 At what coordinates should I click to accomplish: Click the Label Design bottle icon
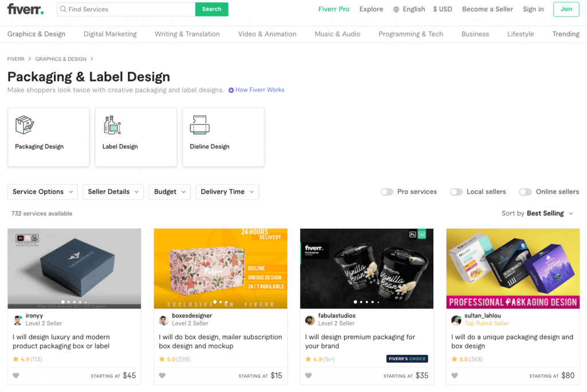coord(112,125)
